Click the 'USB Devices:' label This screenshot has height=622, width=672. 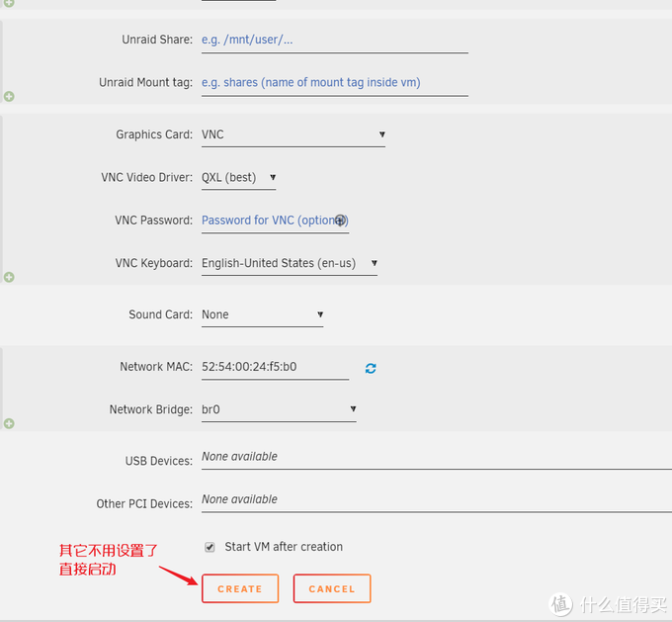[159, 461]
